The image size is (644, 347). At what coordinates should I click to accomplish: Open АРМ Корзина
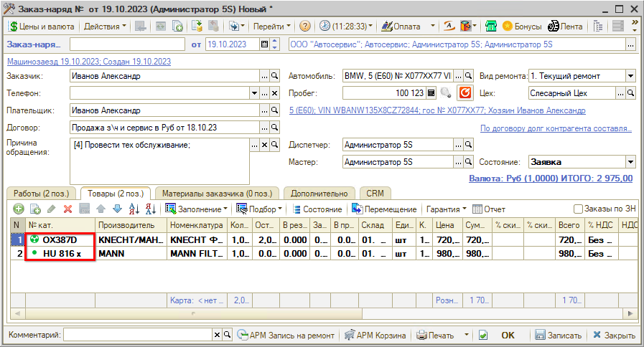(x=375, y=335)
